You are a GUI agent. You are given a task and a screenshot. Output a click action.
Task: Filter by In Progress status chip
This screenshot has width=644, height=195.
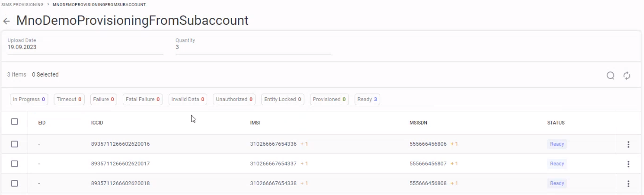(29, 100)
